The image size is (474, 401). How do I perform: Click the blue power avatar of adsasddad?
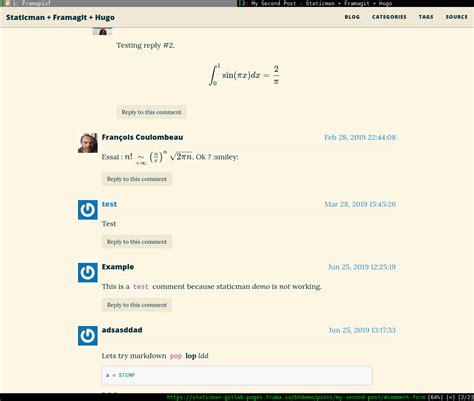click(x=88, y=336)
